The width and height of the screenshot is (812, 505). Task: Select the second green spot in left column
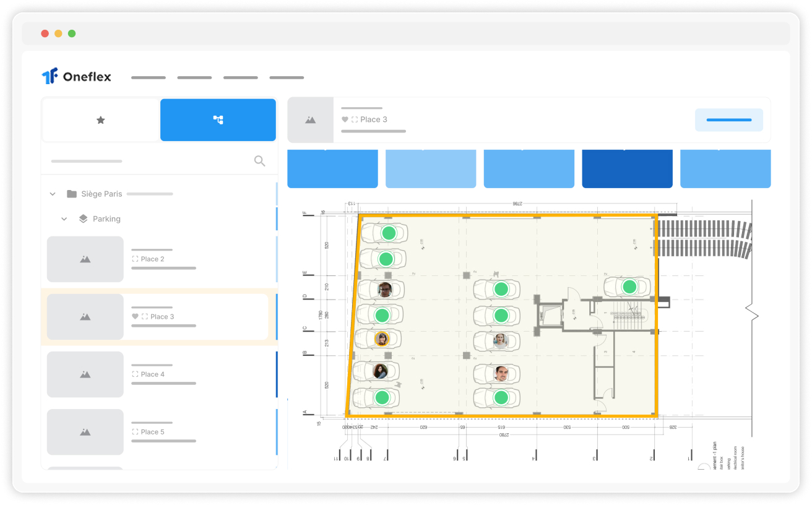pos(386,259)
